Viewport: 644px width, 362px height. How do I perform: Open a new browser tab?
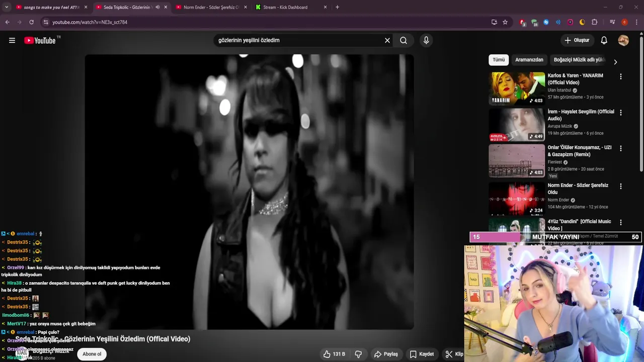pos(337,7)
